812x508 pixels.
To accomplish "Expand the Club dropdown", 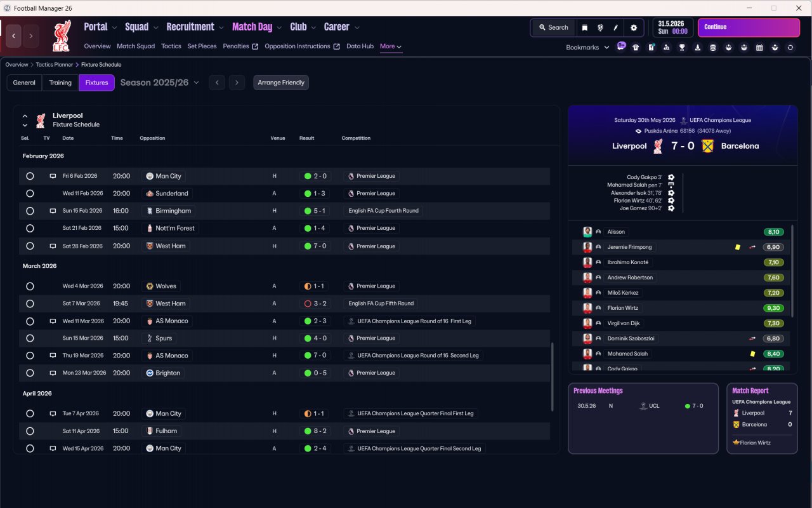I will (x=303, y=27).
